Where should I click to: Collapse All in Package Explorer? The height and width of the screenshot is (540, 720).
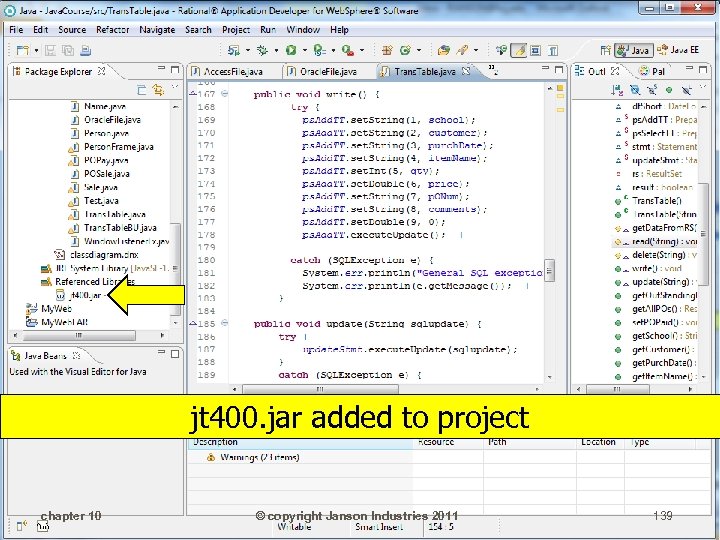141,90
